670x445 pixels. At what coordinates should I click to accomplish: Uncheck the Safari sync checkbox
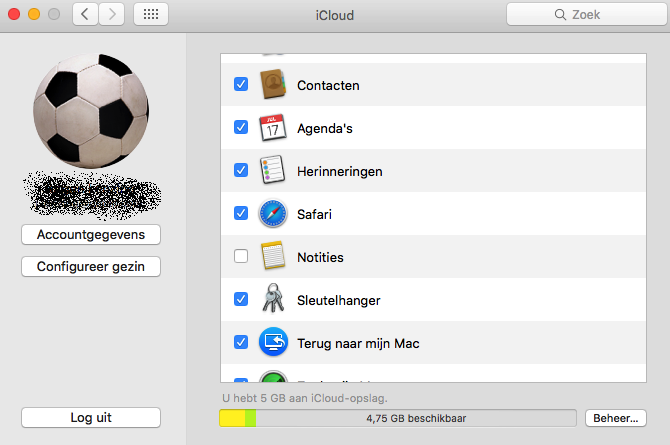point(241,213)
